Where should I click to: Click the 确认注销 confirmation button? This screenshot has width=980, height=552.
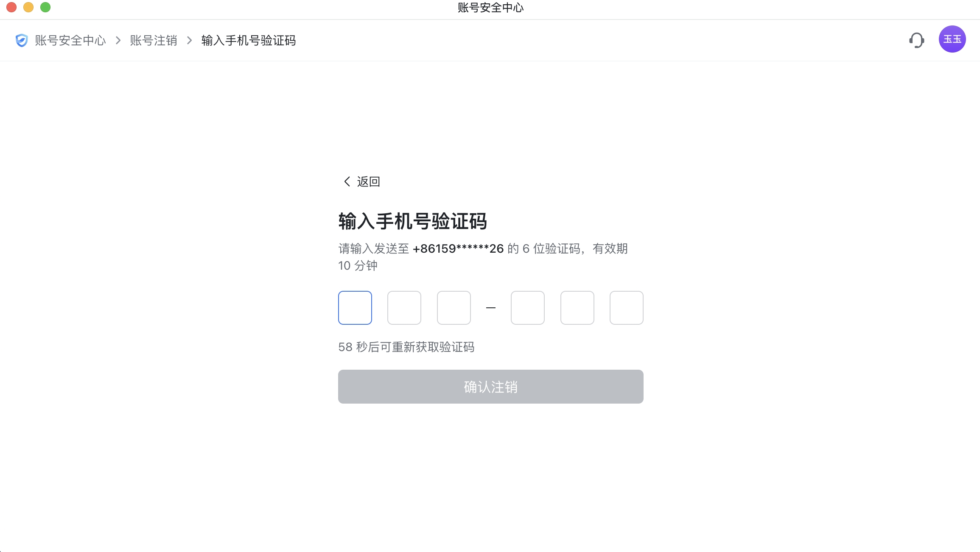490,386
